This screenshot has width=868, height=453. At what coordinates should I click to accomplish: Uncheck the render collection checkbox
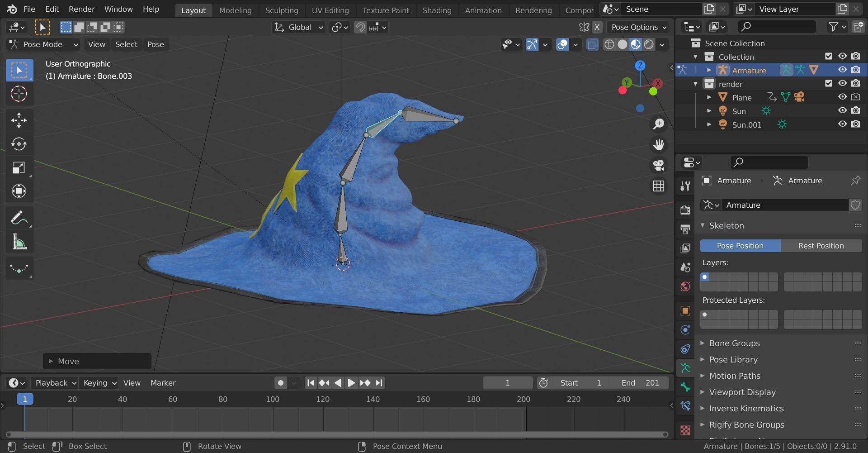point(829,83)
